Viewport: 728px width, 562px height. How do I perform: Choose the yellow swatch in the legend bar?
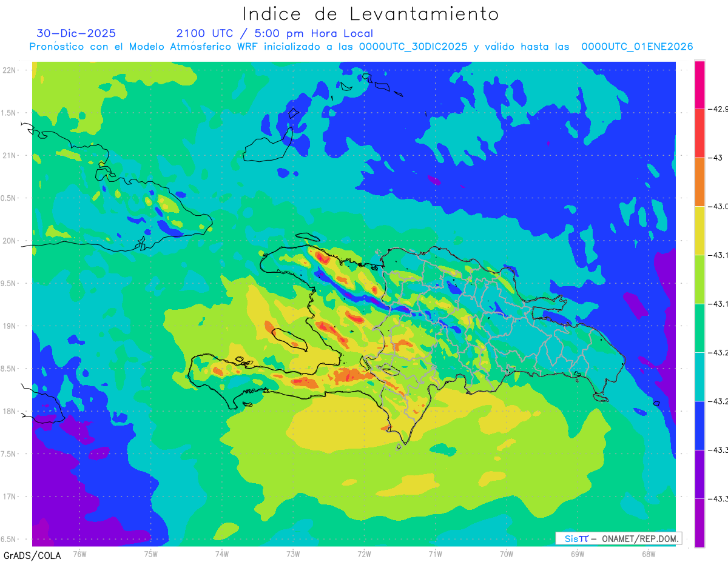(x=699, y=230)
